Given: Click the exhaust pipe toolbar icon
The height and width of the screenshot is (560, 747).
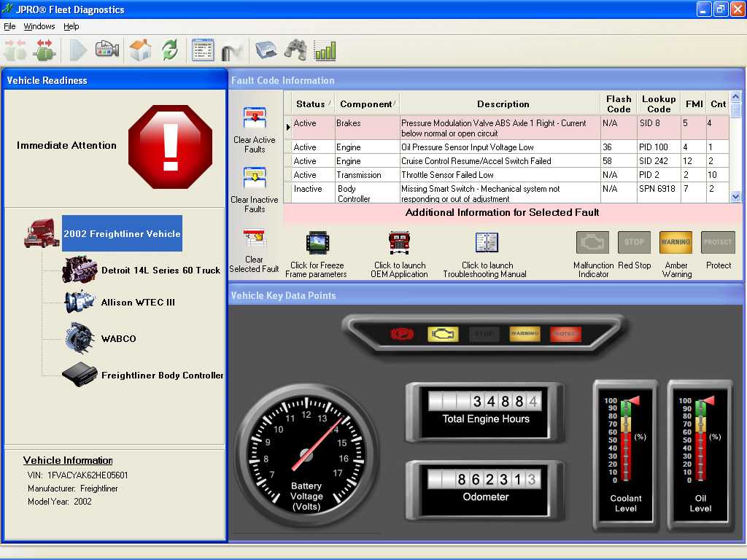Looking at the screenshot, I should tap(232, 52).
